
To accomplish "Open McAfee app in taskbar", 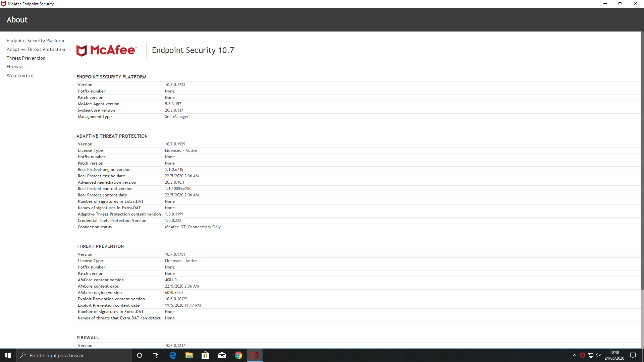I will tap(255, 355).
